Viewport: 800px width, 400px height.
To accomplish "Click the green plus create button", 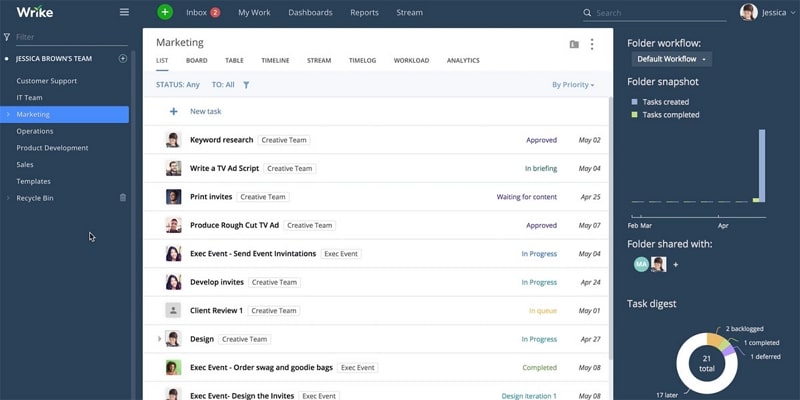I will click(165, 12).
